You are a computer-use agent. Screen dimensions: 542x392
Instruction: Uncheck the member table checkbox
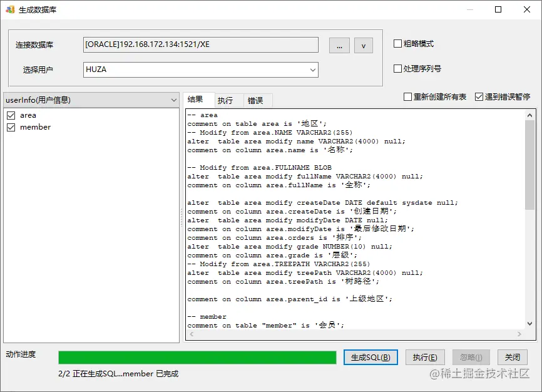pyautogui.click(x=11, y=127)
